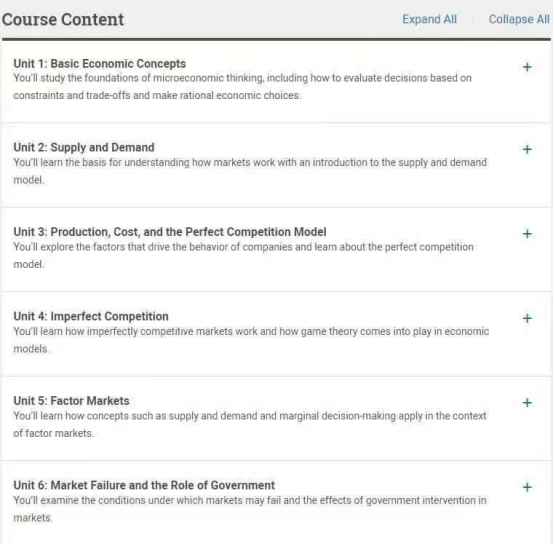Click Unit 4 game theory description text
Image resolution: width=554 pixels, height=544 pixels.
(251, 340)
